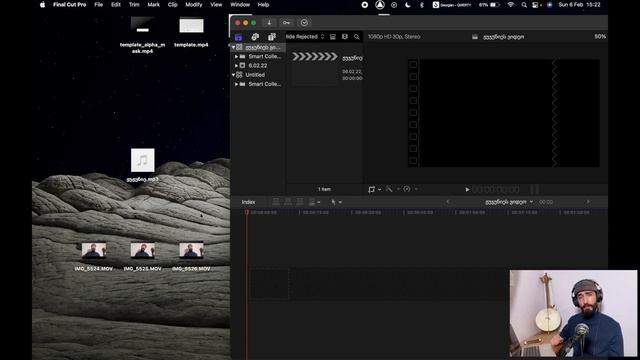
Task: Click the Do Not Disturb moon icon
Action: [x=408, y=5]
